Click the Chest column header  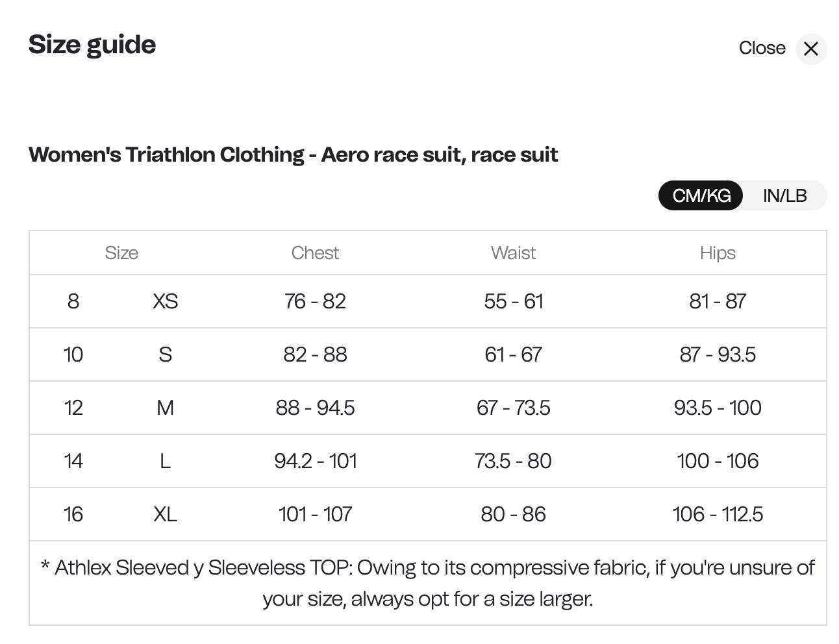(315, 253)
